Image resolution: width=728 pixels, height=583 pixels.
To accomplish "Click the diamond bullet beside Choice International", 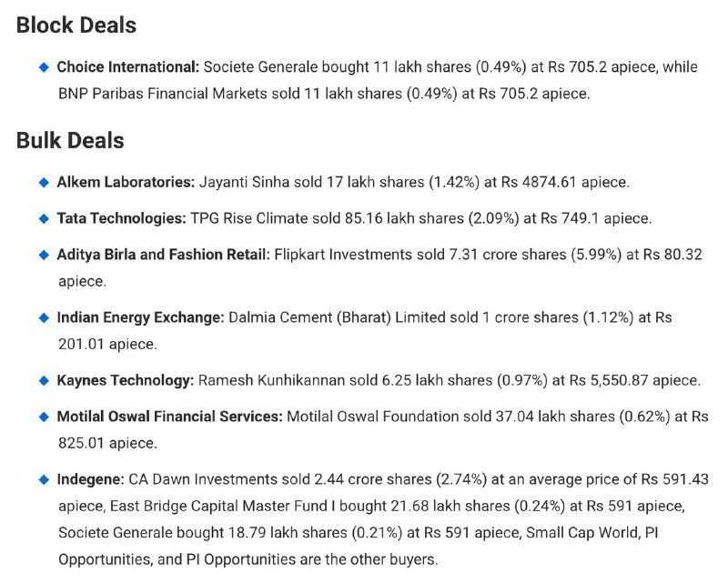I will point(44,67).
